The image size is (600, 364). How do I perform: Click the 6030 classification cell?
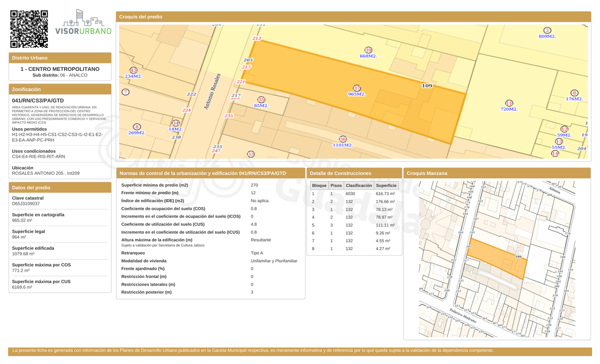point(350,194)
